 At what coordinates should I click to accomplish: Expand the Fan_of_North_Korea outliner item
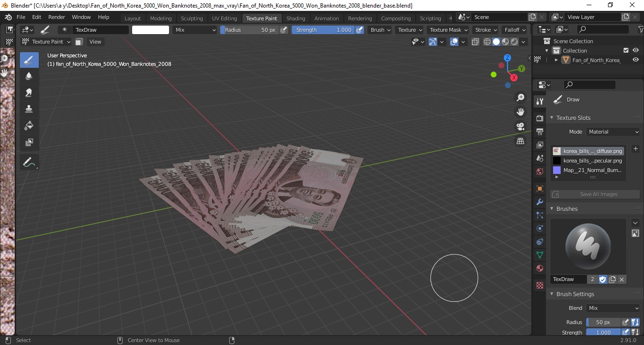pyautogui.click(x=556, y=60)
